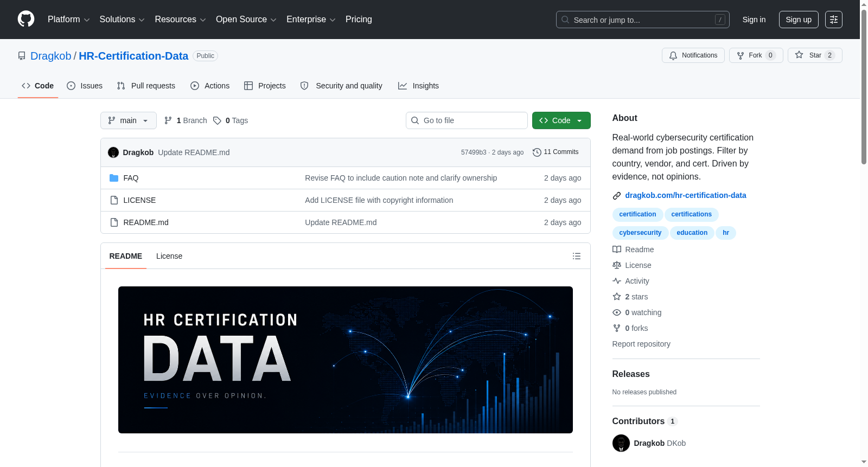Screen dimensions: 868x467
Task: Click the certification topic tag
Action: tap(637, 214)
